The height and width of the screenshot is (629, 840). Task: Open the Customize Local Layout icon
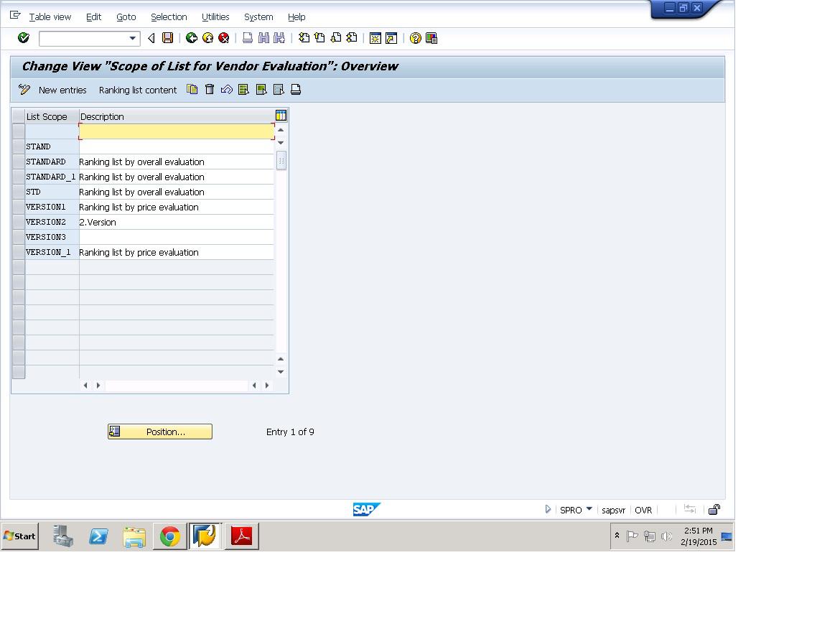click(x=431, y=38)
